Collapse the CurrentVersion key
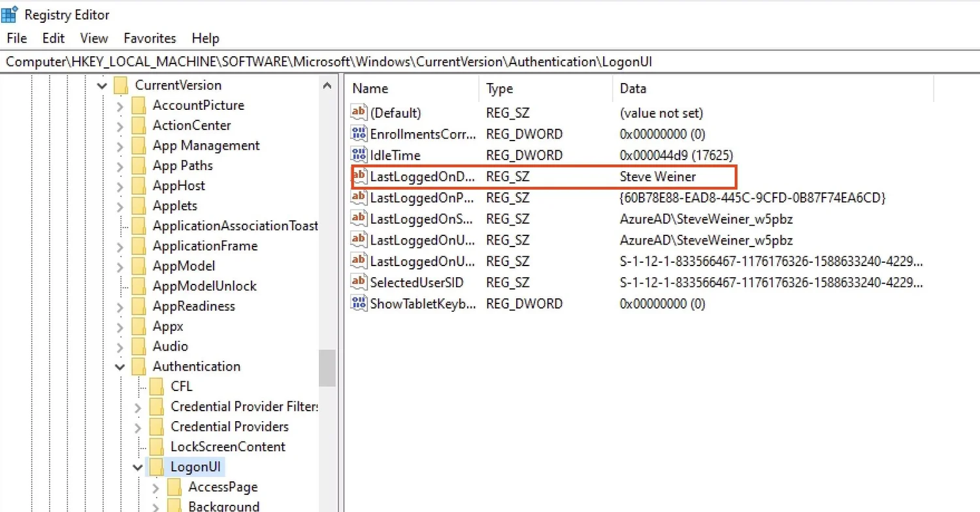The image size is (980, 512). coord(102,84)
